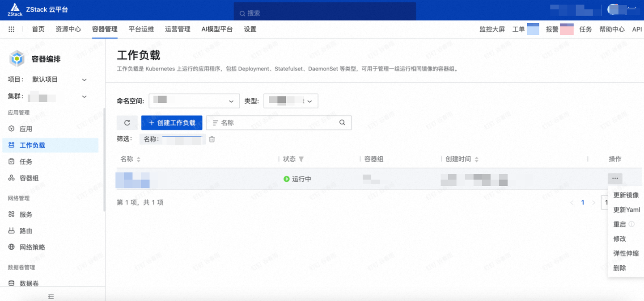The width and height of the screenshot is (644, 301).
Task: Click the search magnifier in name filter
Action: (x=342, y=122)
